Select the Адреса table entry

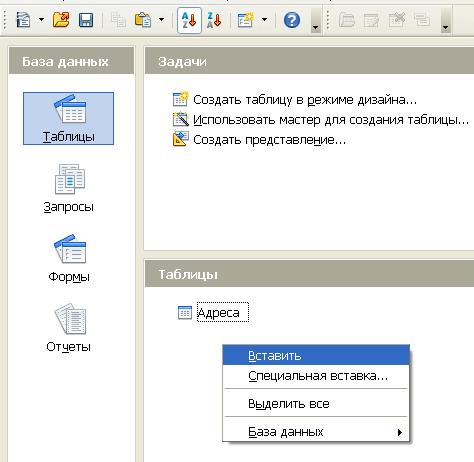point(223,312)
